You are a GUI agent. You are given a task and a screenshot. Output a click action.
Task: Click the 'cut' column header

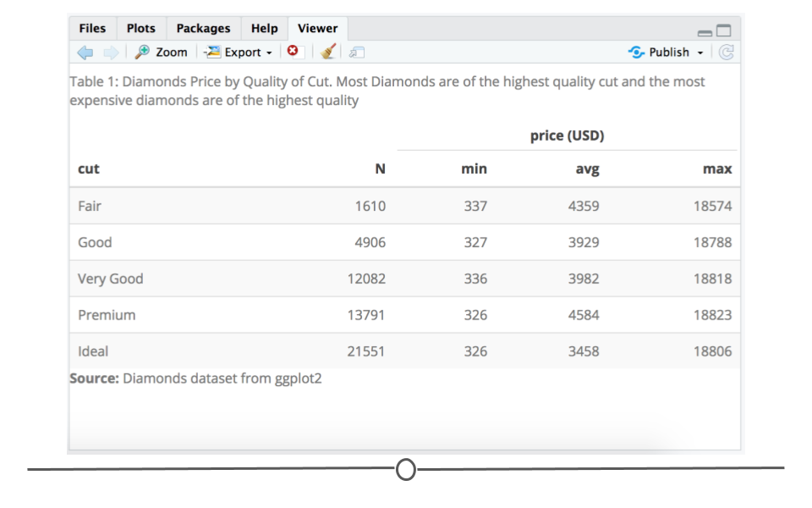(x=89, y=169)
